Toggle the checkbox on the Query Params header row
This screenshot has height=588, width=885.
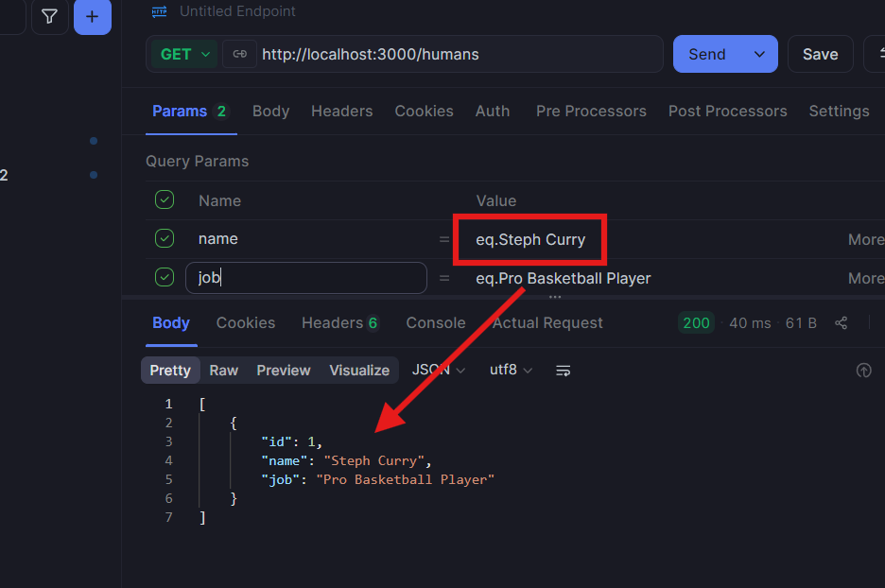coord(164,199)
